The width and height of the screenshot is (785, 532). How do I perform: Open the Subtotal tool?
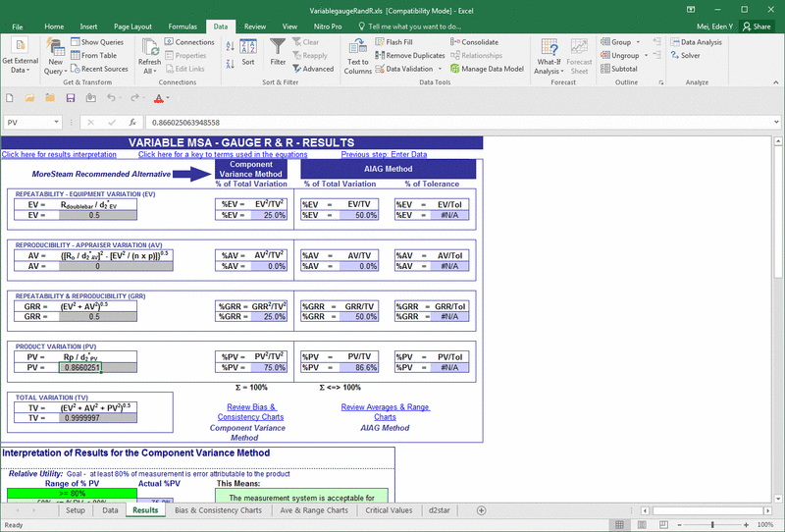[619, 69]
